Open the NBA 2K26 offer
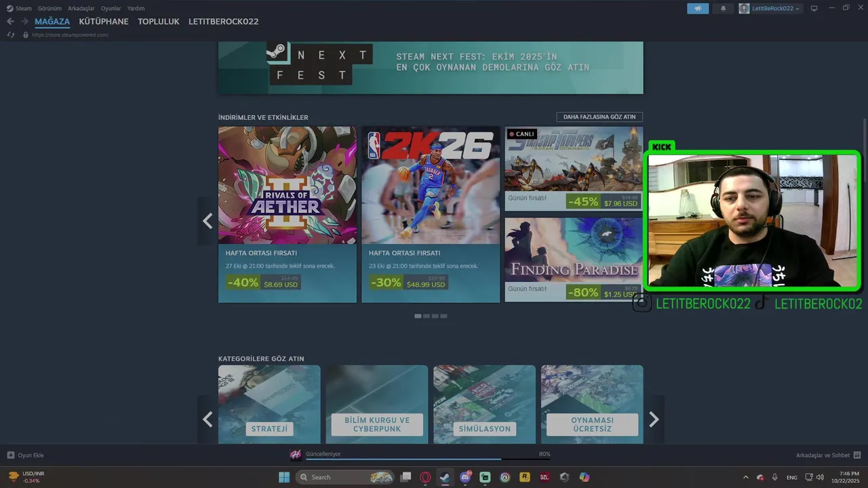This screenshot has height=488, width=868. point(431,214)
